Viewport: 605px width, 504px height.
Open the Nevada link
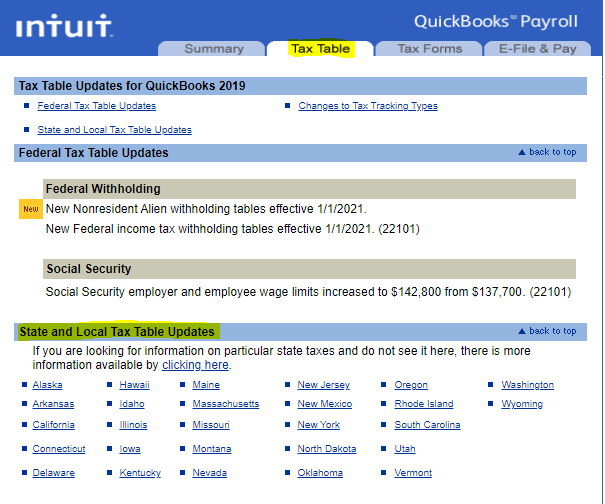tap(210, 473)
